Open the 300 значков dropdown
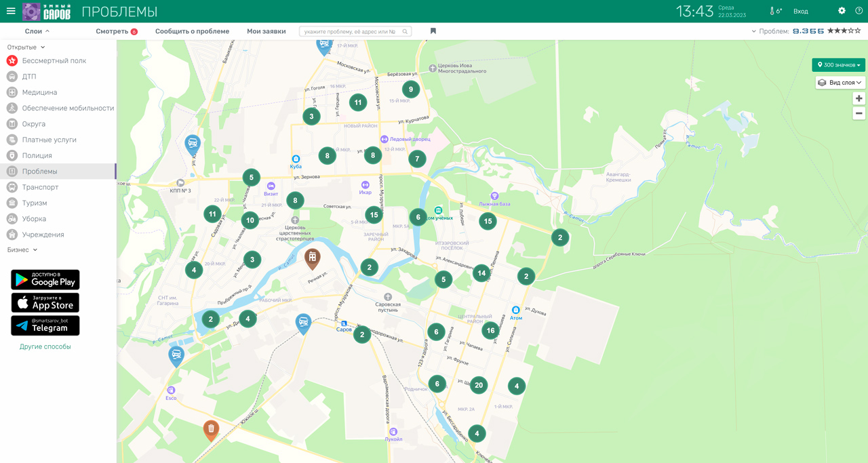The width and height of the screenshot is (868, 463). coord(839,65)
